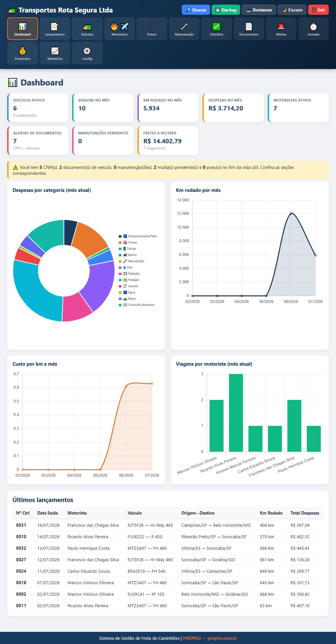Open the Checklist section
This screenshot has width=336, height=644.
[217, 29]
